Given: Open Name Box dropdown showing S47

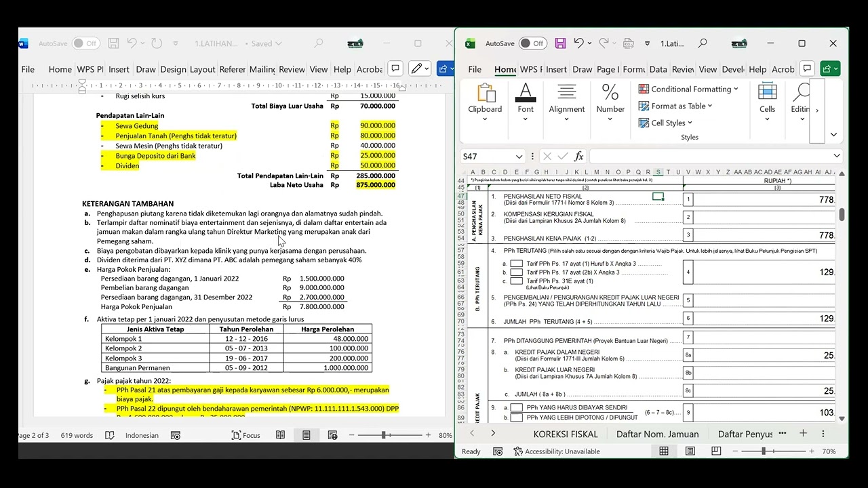Looking at the screenshot, I should point(519,157).
